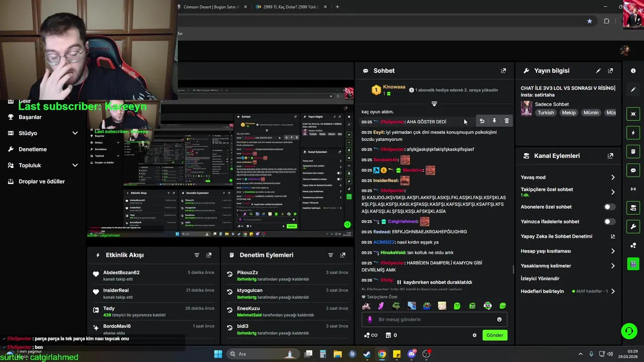Show hidden system tray icons chevron
Viewport: 644px width, 362px height.
coord(580,354)
